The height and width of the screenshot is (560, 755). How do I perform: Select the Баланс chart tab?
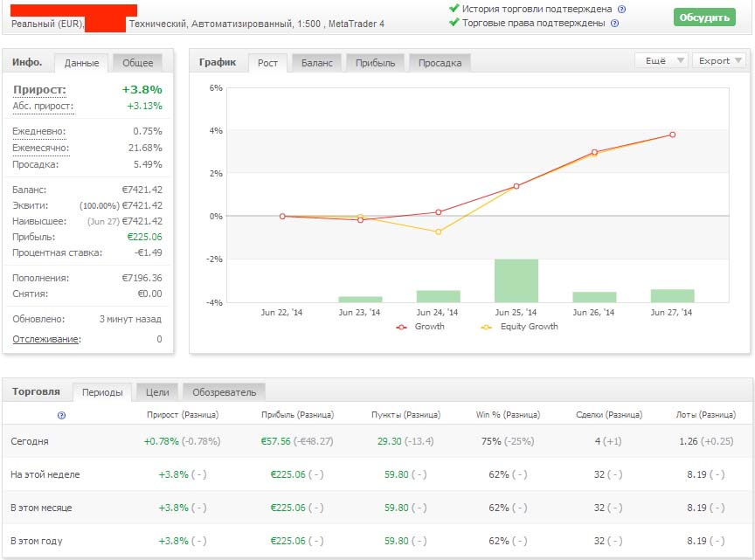coord(316,63)
